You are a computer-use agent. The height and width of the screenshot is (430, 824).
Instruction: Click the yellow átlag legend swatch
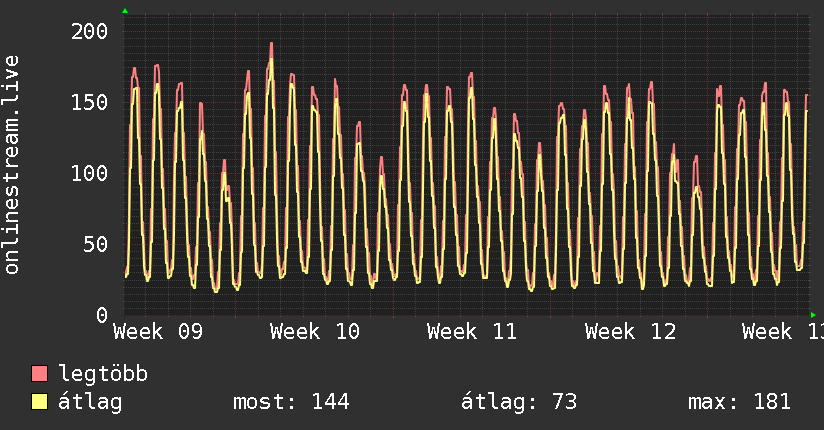click(x=39, y=401)
